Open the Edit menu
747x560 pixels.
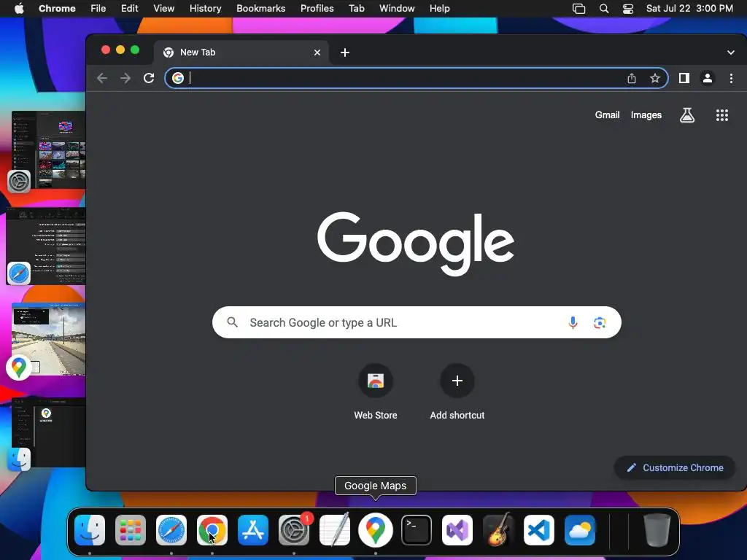(x=129, y=8)
